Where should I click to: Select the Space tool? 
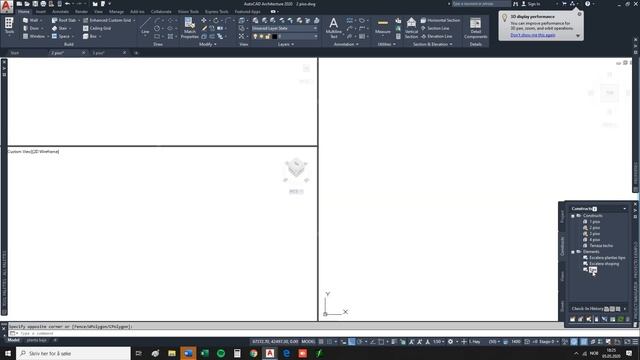coord(62,36)
